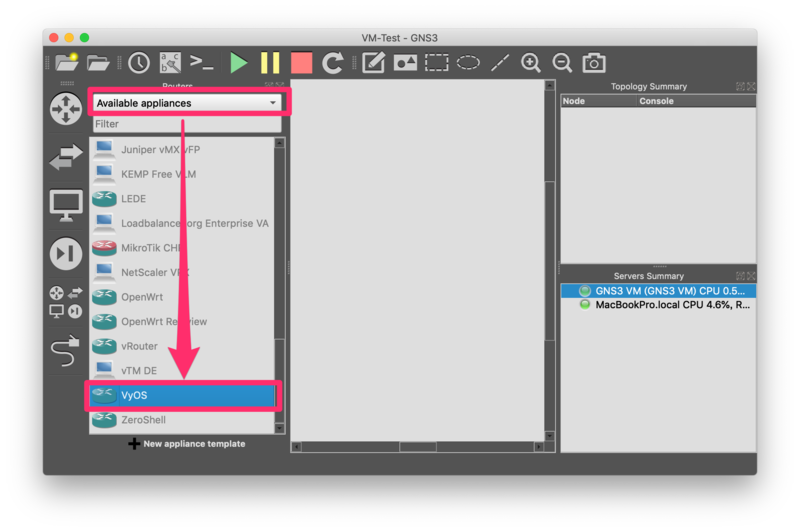Image resolution: width=800 pixels, height=532 pixels.
Task: Select NetScaler VPX appliance
Action: click(182, 272)
